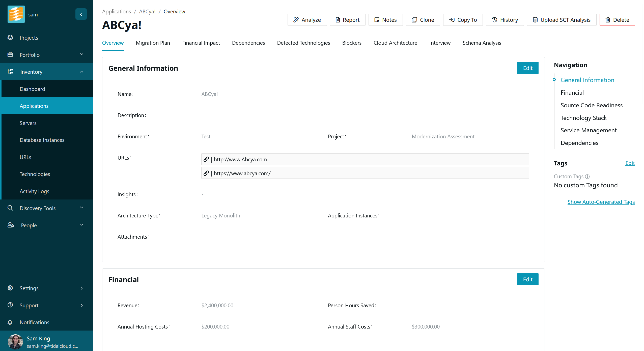Screen dimensions: 644x351
Task: Switch to the Migration Plan tab
Action: 153,43
